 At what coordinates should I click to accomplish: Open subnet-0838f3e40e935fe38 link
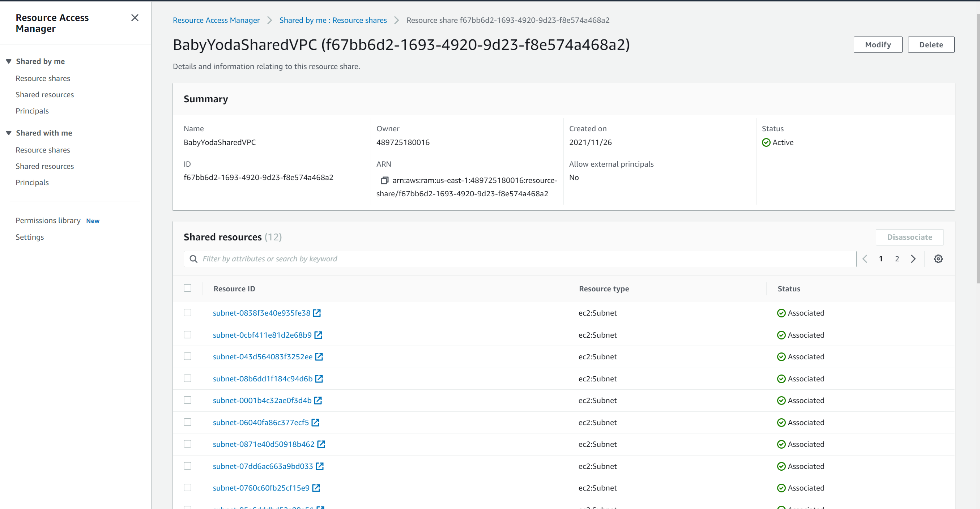click(x=262, y=313)
